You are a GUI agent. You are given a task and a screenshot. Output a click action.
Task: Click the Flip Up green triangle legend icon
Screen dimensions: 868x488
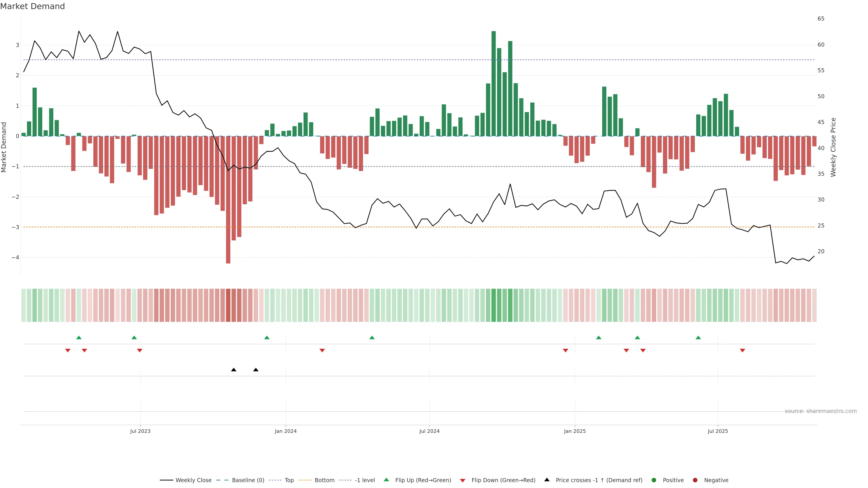point(386,480)
